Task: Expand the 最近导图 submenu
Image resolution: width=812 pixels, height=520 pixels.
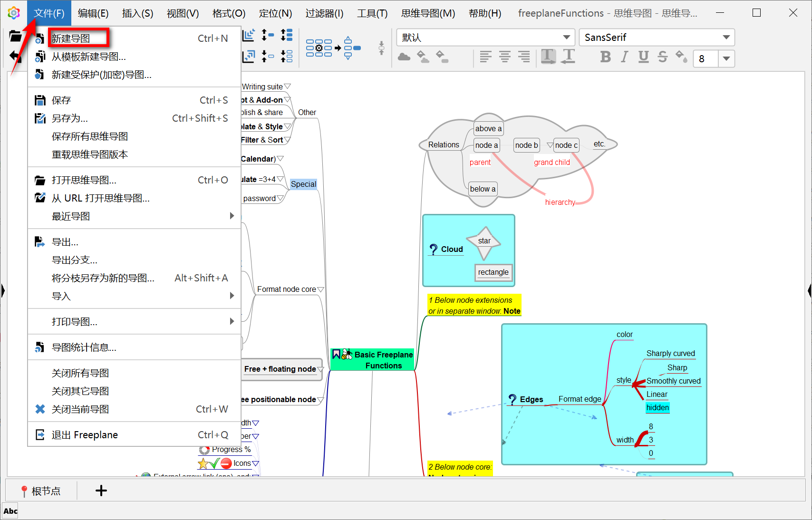Action: pyautogui.click(x=135, y=216)
